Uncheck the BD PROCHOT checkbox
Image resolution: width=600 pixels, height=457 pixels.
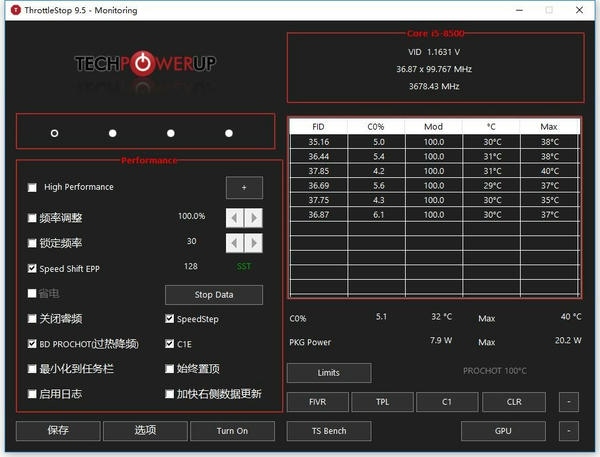coord(32,344)
